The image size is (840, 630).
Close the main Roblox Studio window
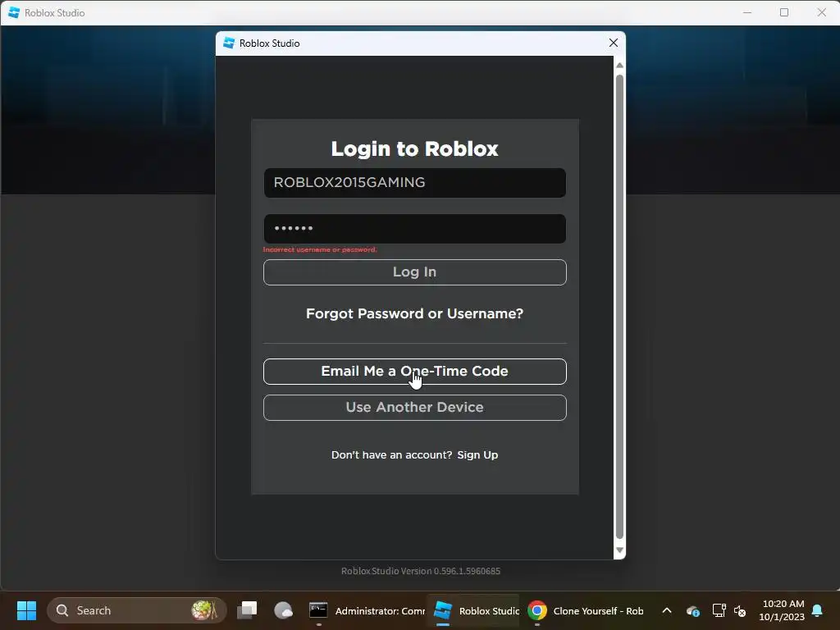821,12
